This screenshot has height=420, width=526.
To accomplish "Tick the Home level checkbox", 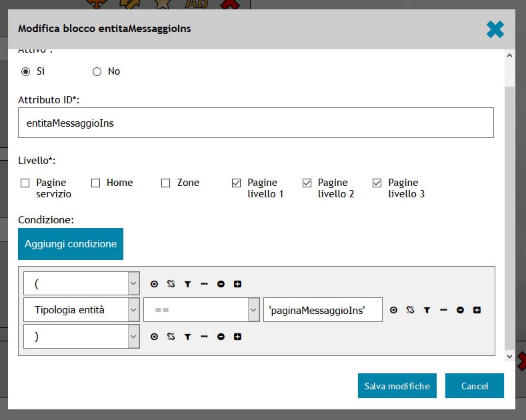I will (95, 183).
